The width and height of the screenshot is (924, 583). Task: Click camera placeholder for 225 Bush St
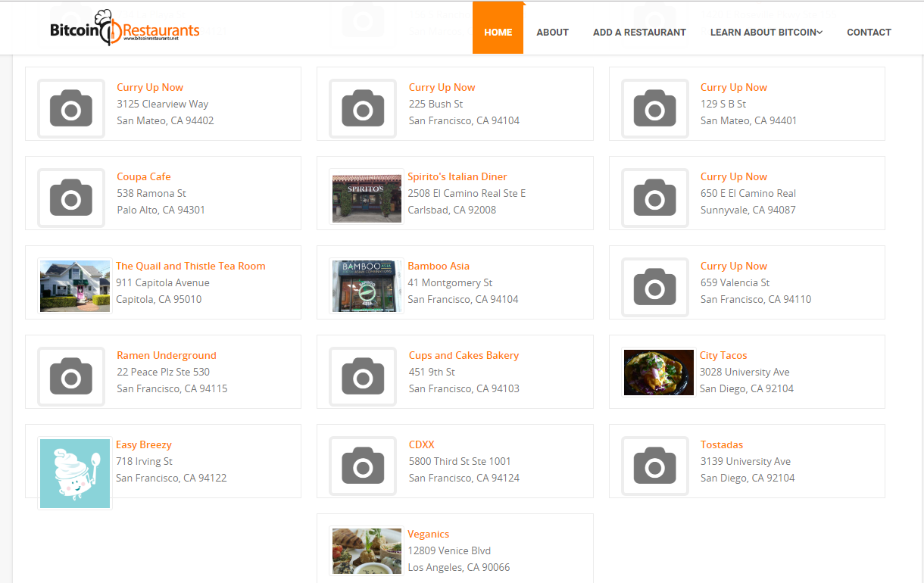(363, 108)
